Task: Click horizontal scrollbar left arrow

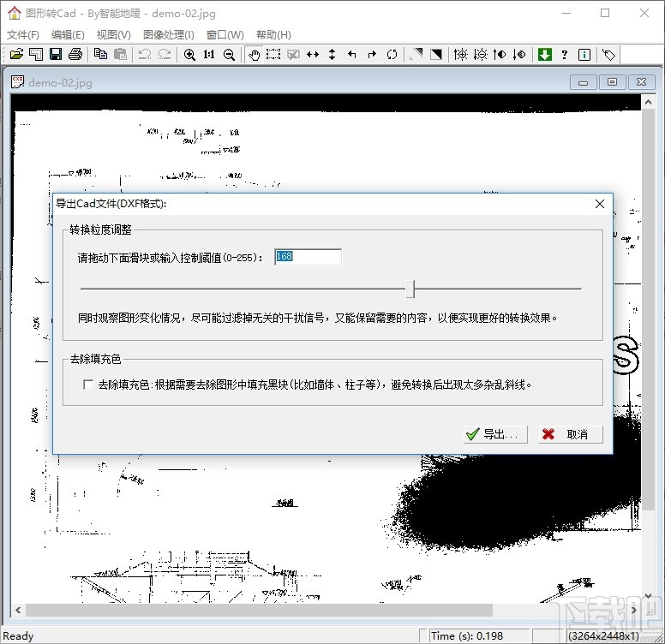Action: tap(18, 610)
